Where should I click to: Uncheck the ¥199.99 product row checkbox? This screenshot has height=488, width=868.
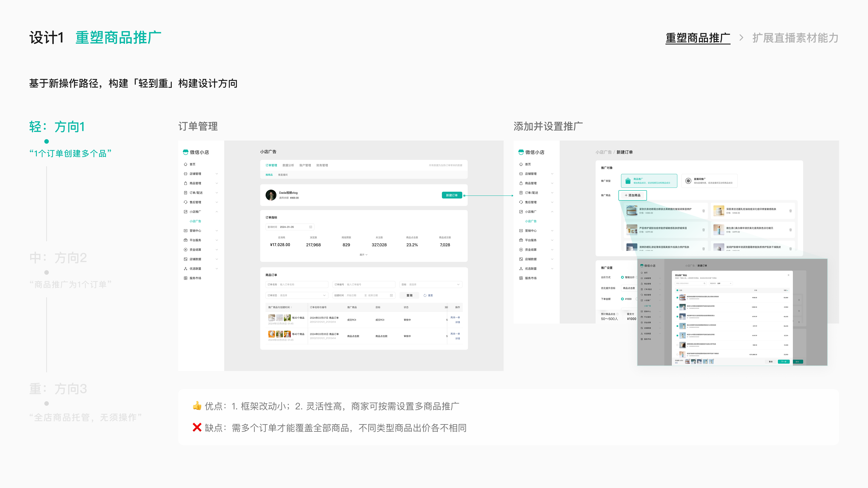pos(677,317)
